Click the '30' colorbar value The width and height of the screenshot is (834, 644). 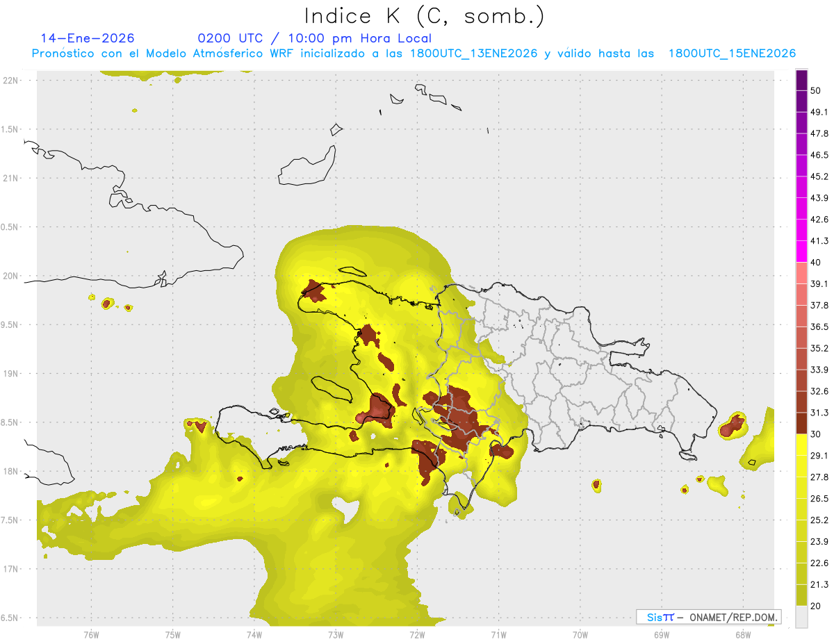tap(817, 434)
